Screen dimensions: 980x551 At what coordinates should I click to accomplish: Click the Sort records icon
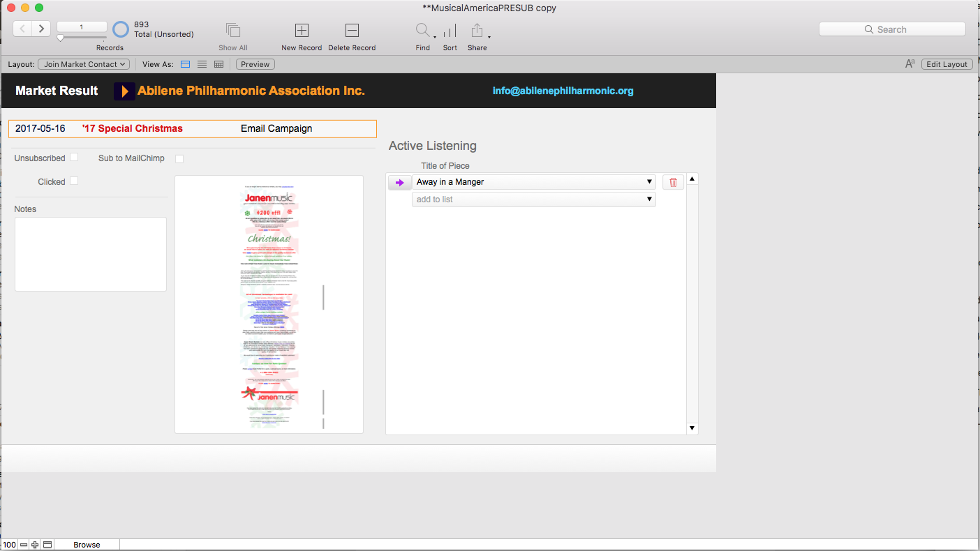450,30
